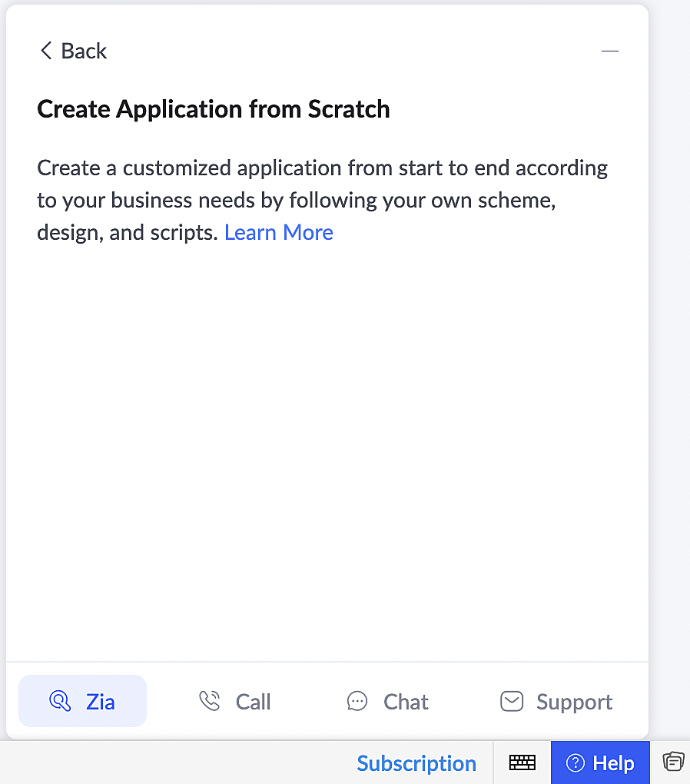Click the blue Help button

click(x=600, y=763)
